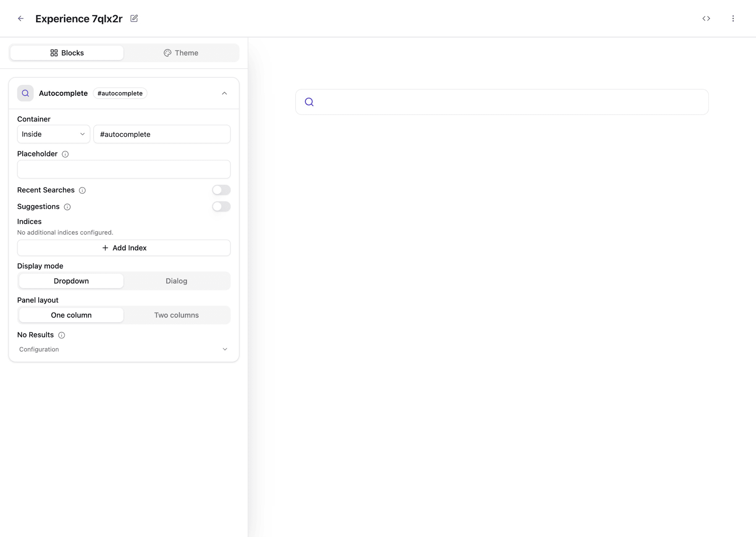
Task: Go back using the left arrow icon
Action: (x=21, y=18)
